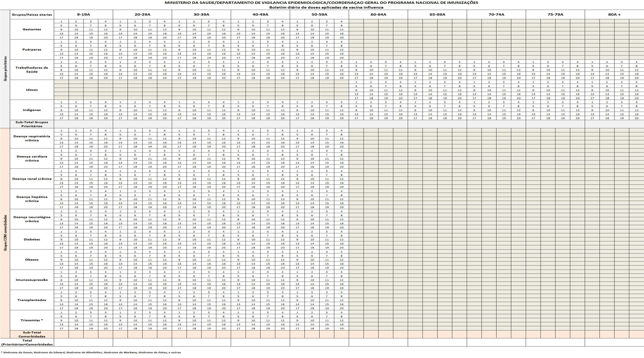The height and width of the screenshot is (358, 644).
Task: Click the 20-29A column header
Action: 142,14
